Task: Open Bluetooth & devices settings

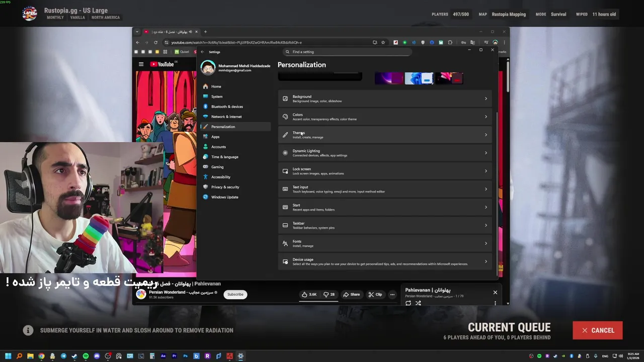Action: (235, 107)
